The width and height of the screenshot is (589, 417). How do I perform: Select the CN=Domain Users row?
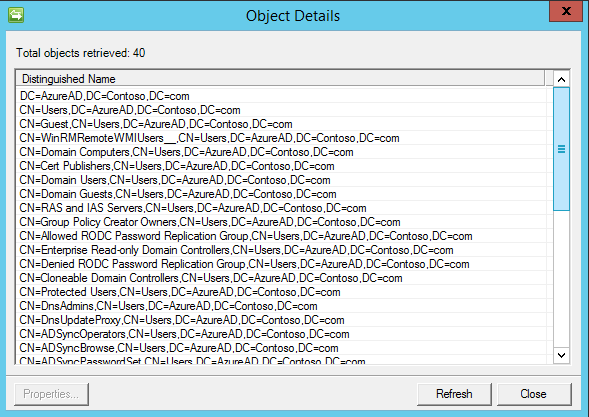pyautogui.click(x=282, y=180)
